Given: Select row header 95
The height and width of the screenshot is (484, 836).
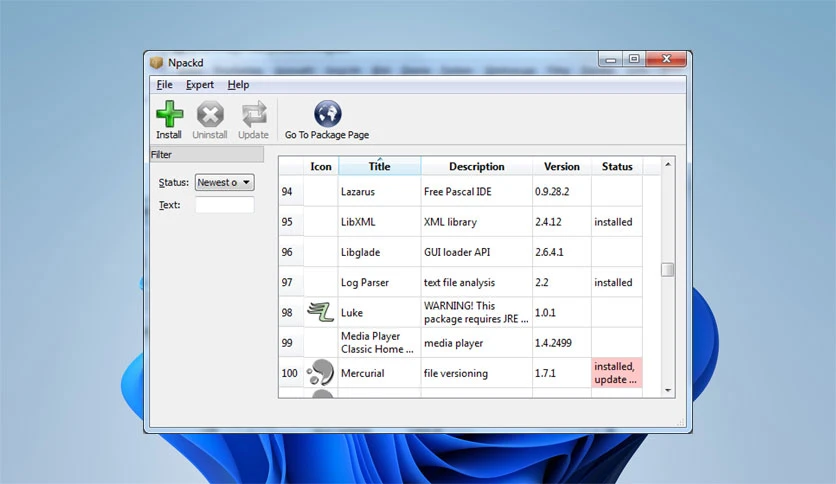Looking at the screenshot, I should (x=291, y=222).
